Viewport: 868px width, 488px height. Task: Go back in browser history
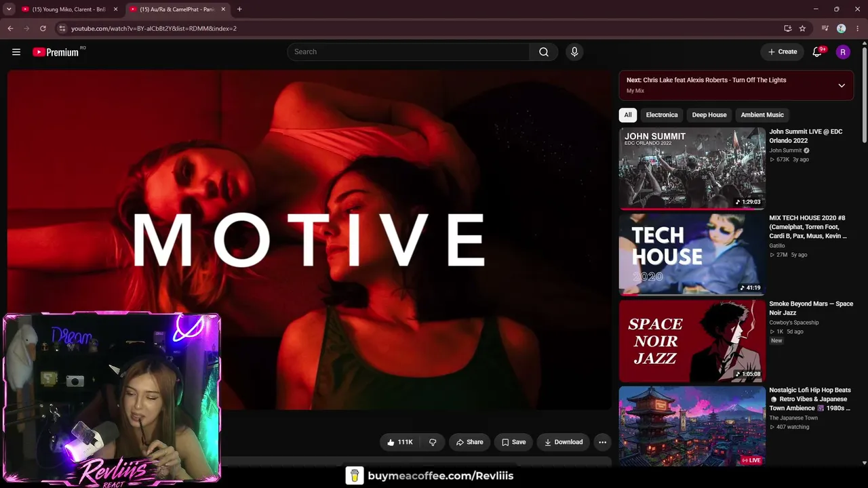pos(10,28)
